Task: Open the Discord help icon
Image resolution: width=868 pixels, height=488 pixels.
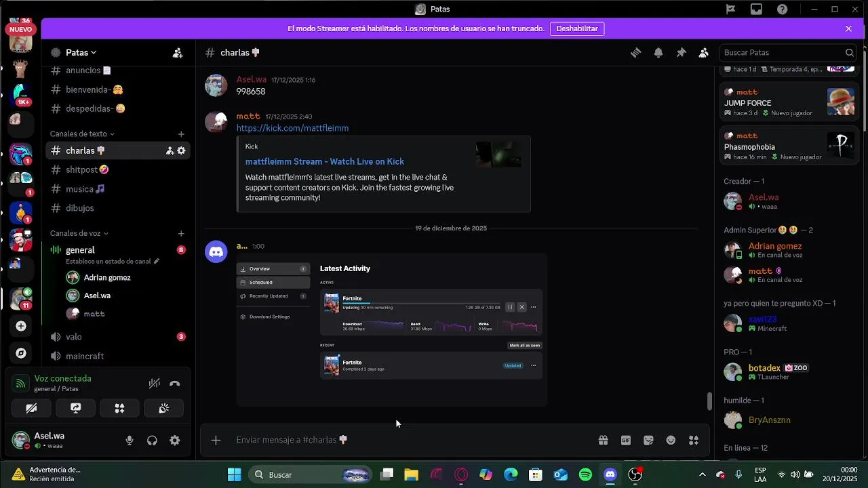Action: tap(783, 9)
